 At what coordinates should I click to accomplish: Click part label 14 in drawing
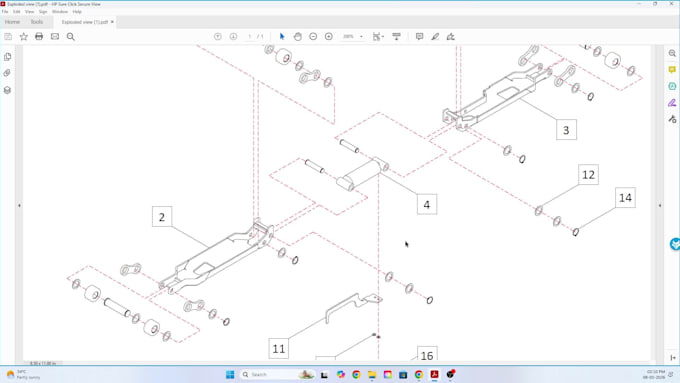[625, 198]
